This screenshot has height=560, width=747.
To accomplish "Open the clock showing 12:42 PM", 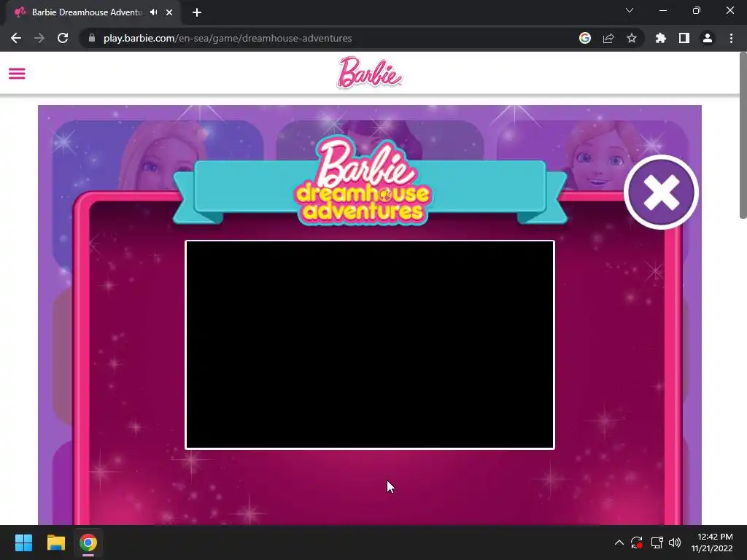I will tap(712, 542).
